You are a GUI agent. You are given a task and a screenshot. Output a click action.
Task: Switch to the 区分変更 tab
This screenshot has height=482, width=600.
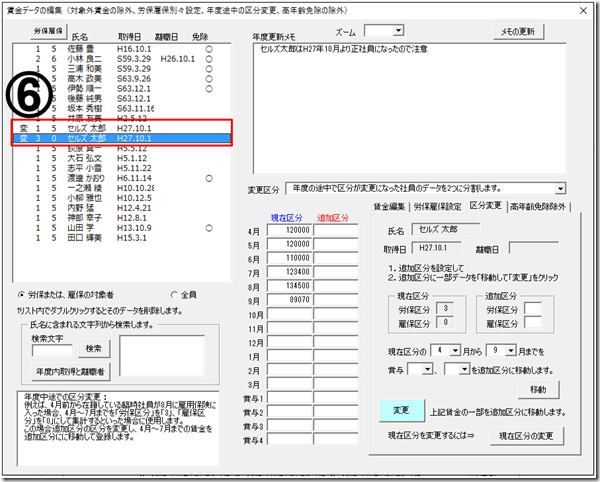pyautogui.click(x=486, y=206)
